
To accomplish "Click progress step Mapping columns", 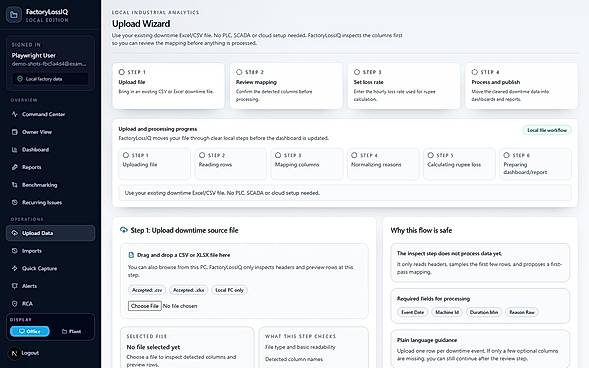I will tap(307, 164).
